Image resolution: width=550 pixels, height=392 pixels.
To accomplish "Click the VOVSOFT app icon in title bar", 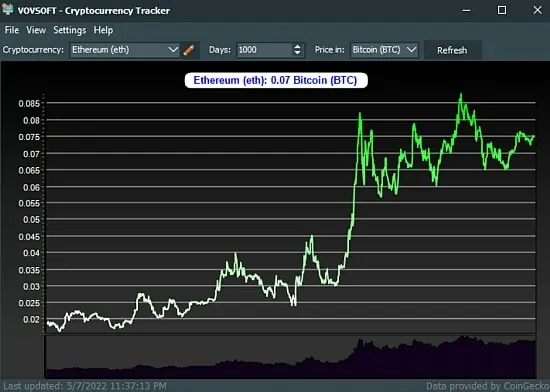I will pos(8,10).
